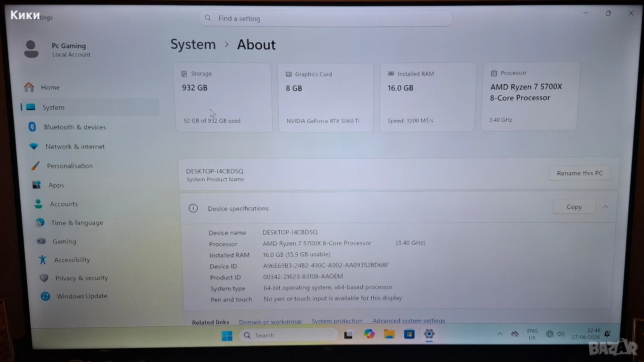Open the notifications bell icon
The image size is (644, 362).
[x=608, y=334]
